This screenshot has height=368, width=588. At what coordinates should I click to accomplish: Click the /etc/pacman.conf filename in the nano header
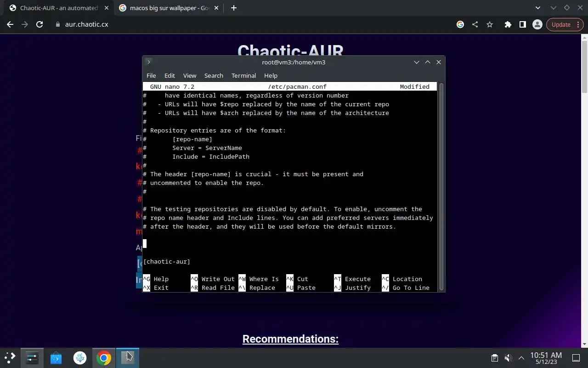click(297, 86)
